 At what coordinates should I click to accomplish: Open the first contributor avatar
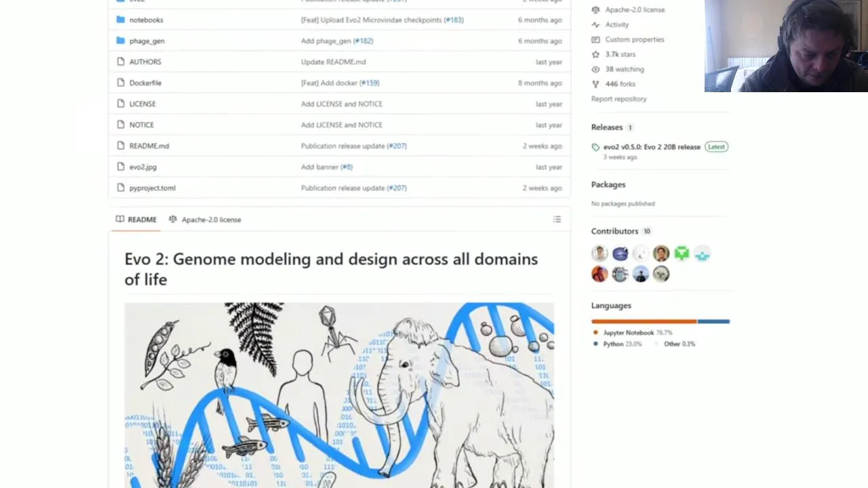[599, 253]
